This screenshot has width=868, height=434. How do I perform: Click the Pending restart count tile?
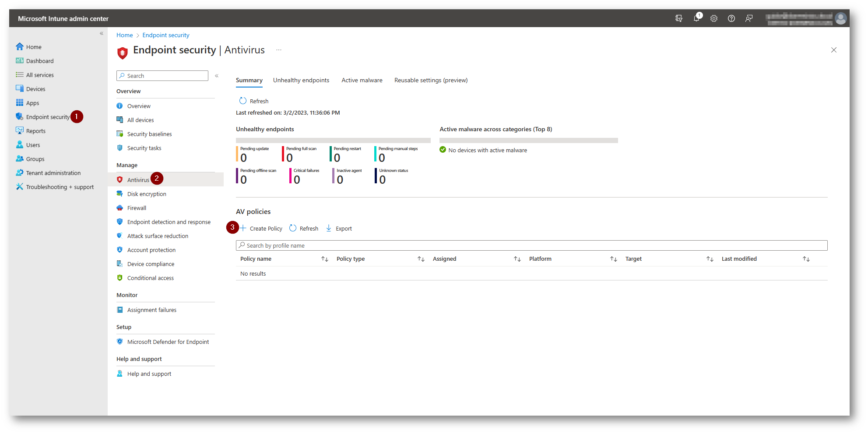click(x=346, y=154)
